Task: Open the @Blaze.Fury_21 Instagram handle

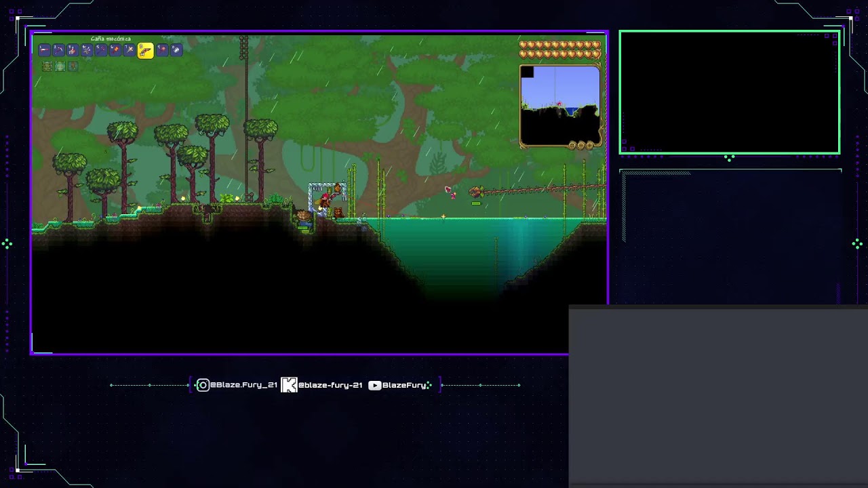Action: tap(243, 385)
